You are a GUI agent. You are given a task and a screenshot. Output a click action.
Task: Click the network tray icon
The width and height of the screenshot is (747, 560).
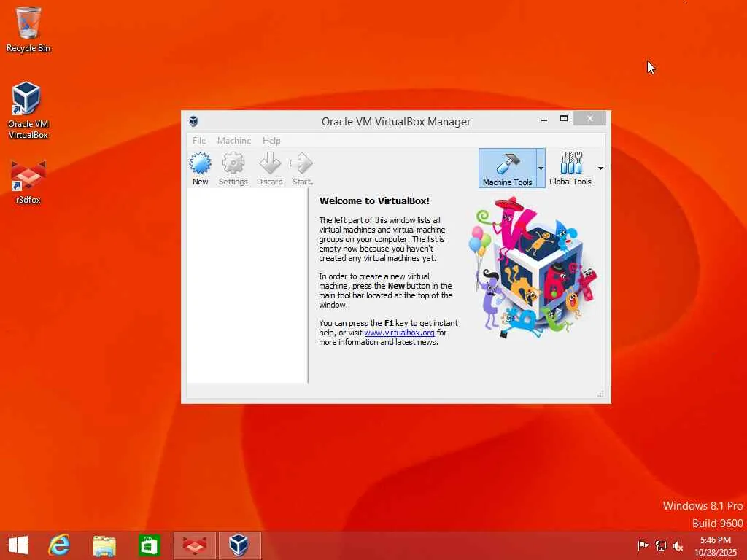pyautogui.click(x=661, y=545)
